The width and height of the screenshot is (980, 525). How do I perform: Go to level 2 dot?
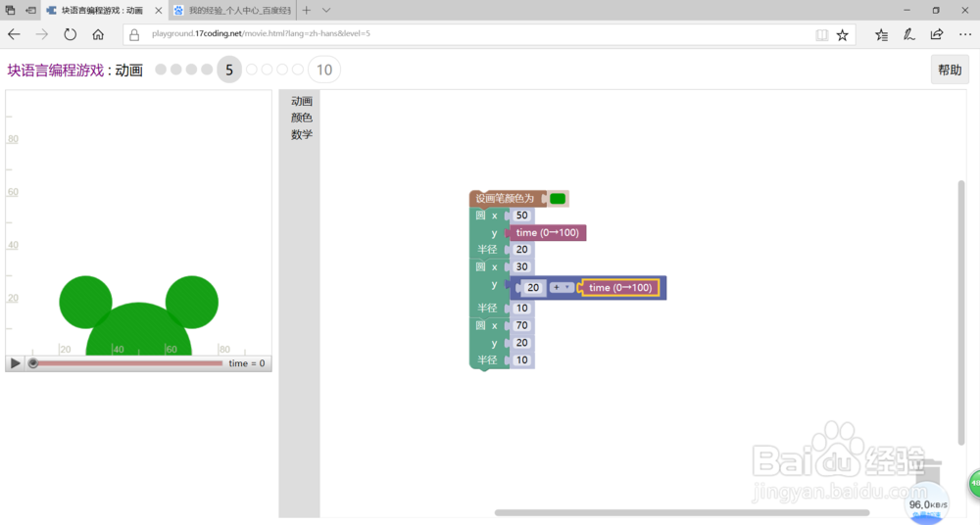tap(176, 70)
